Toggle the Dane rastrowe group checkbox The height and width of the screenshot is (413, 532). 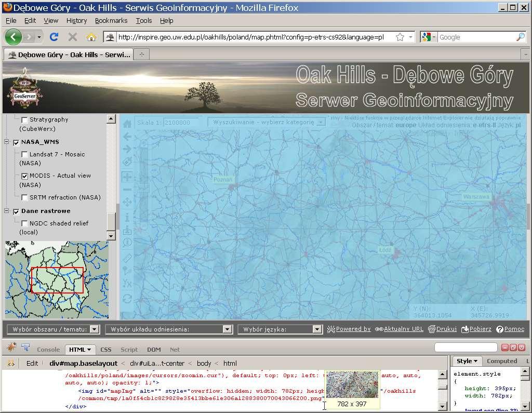coord(16,212)
